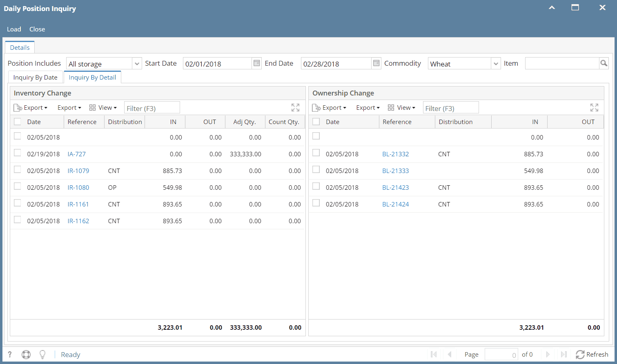Image resolution: width=617 pixels, height=364 pixels.
Task: Click the Start Date calendar icon
Action: [256, 63]
